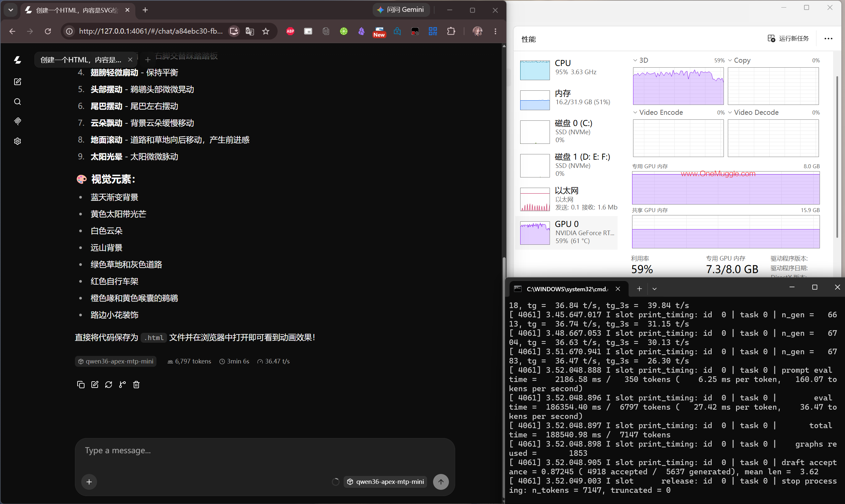
Task: Open search from the chat sidebar
Action: coord(18,102)
